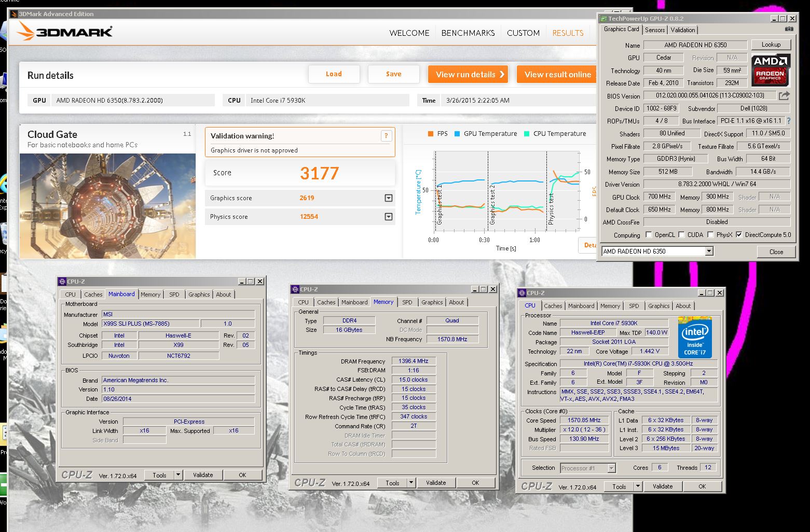Click the BIOS Version share/export icon in GPU-Z

[x=784, y=95]
